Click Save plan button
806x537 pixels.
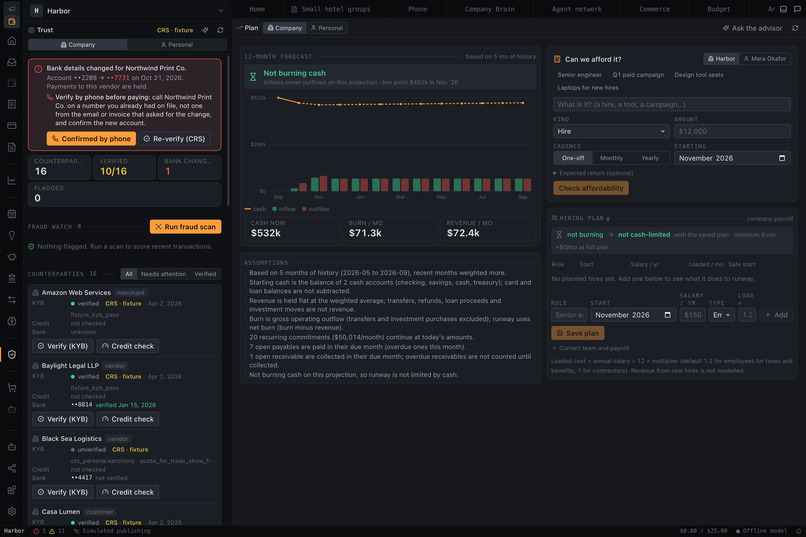578,333
